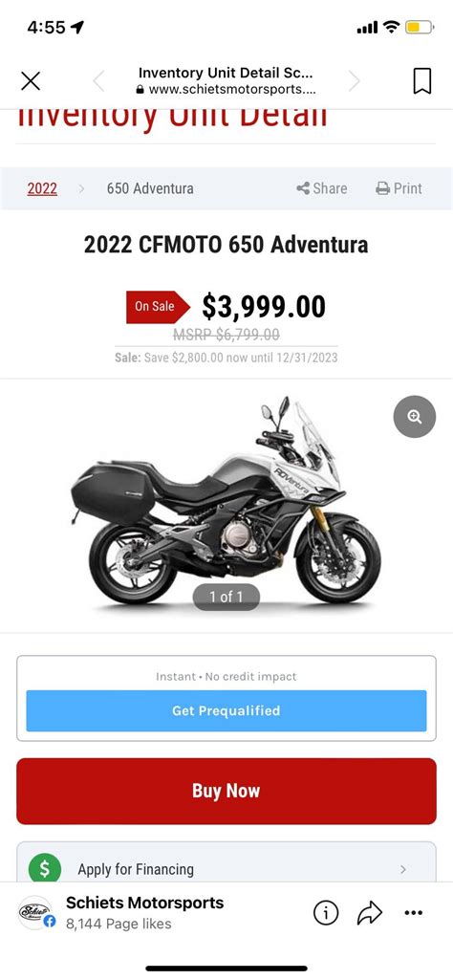
Task: Tap the Get Prequalified button
Action: (x=226, y=710)
